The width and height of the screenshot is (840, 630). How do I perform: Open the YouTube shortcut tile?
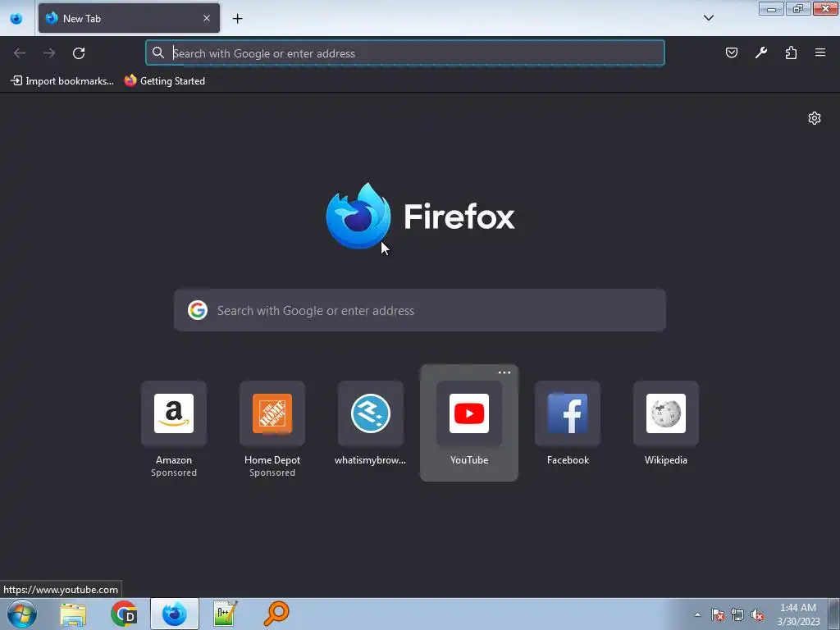(x=468, y=423)
